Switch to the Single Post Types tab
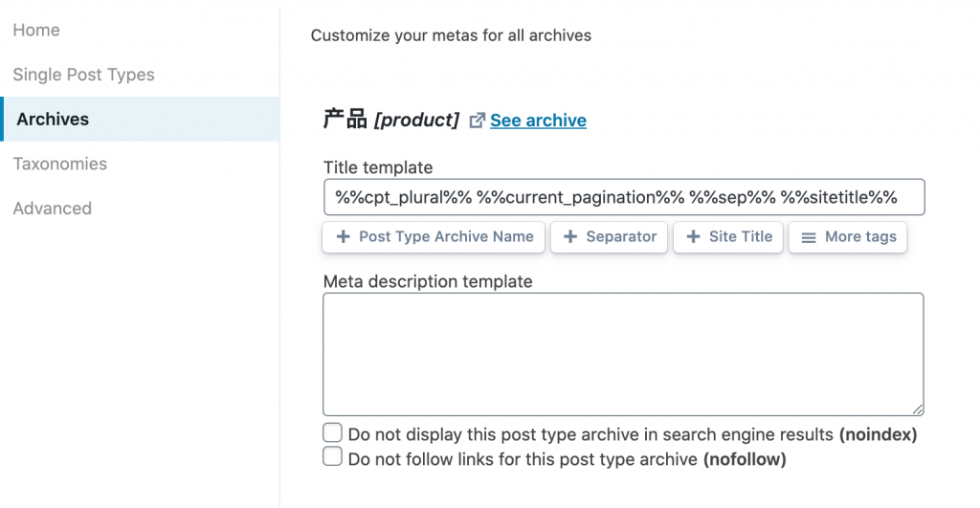 pyautogui.click(x=83, y=75)
